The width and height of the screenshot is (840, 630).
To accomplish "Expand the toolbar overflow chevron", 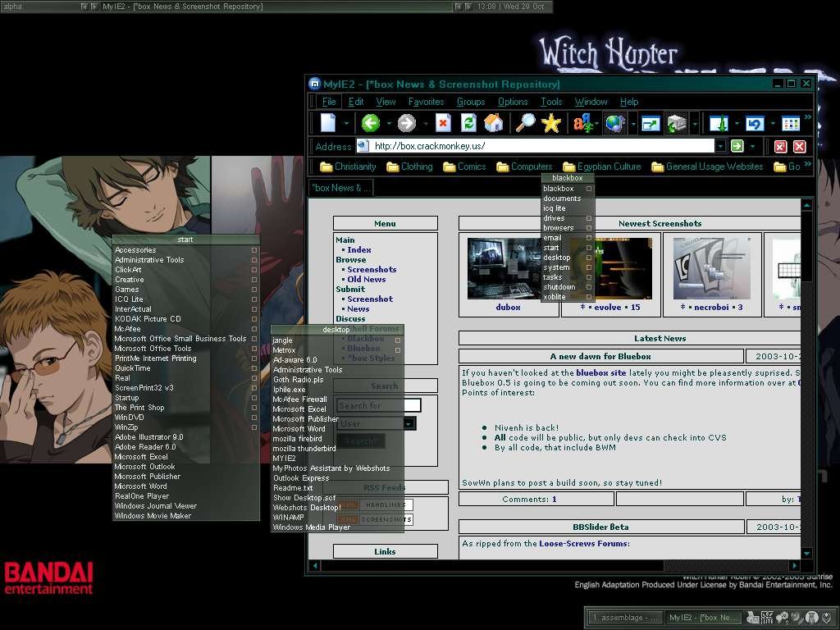I will point(808,116).
